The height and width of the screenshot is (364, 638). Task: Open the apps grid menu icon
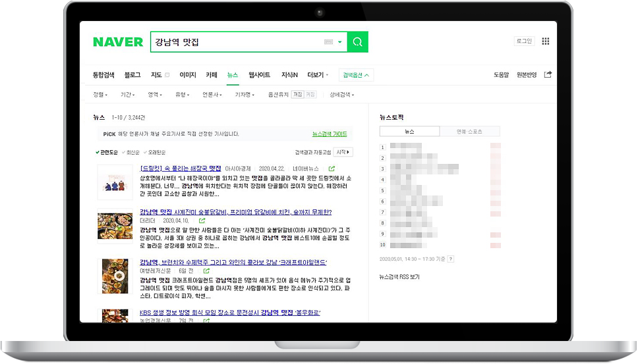pyautogui.click(x=546, y=41)
